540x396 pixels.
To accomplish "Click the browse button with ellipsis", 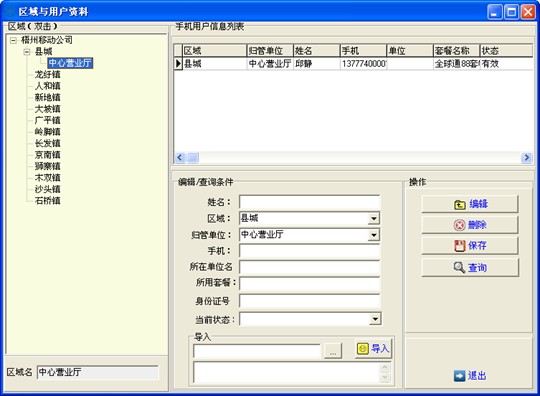I will coord(333,351).
